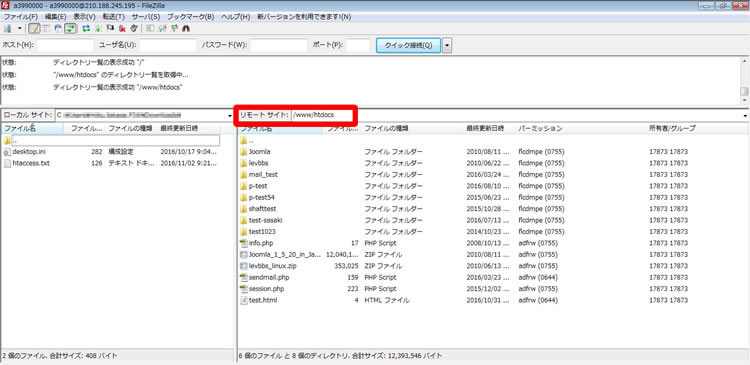Click the disconnect from server icon
The width and height of the screenshot is (750, 365).
point(122,28)
